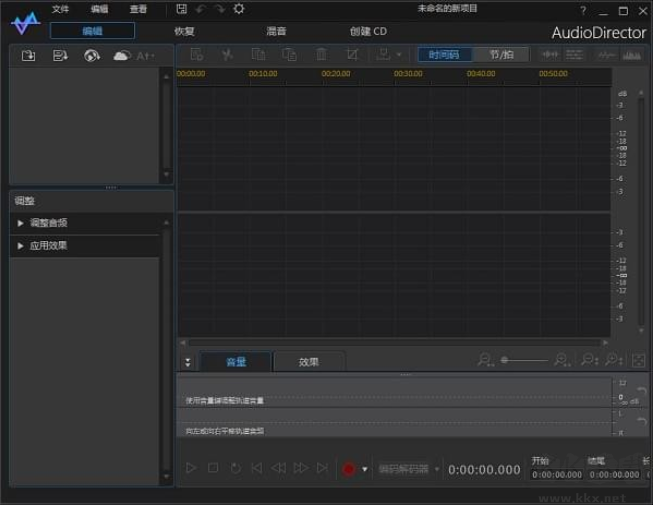Click the play button
The width and height of the screenshot is (653, 505).
tap(191, 468)
